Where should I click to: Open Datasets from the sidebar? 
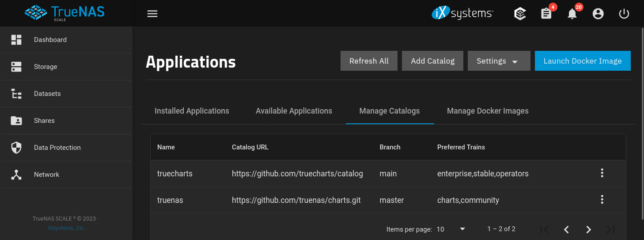(x=67, y=94)
